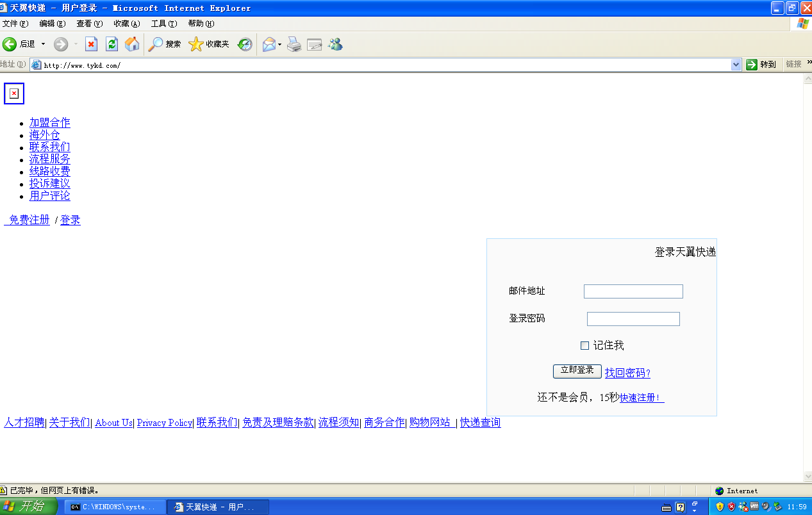Image resolution: width=812 pixels, height=515 pixels.
Task: Refresh the page with the refresh icon
Action: [112, 44]
